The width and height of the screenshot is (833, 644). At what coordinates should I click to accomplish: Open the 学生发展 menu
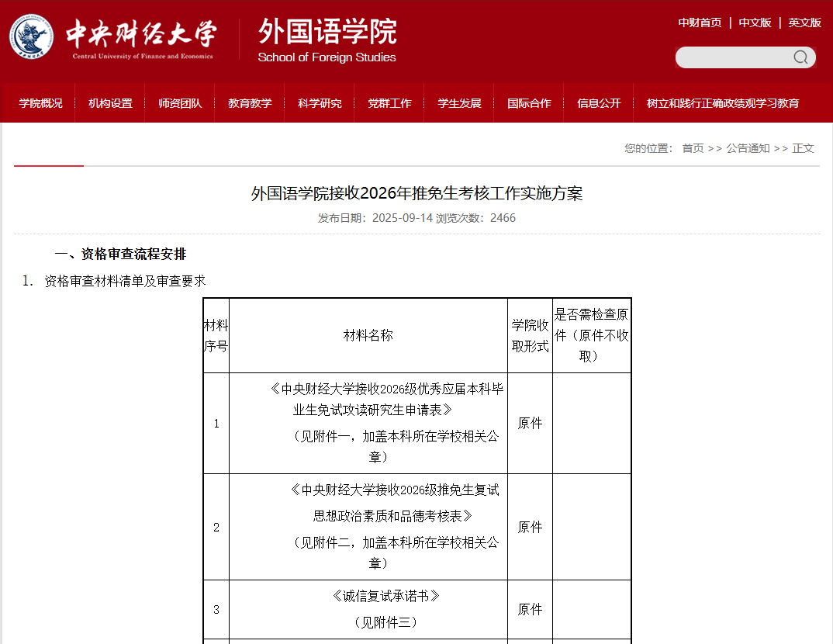pyautogui.click(x=459, y=103)
